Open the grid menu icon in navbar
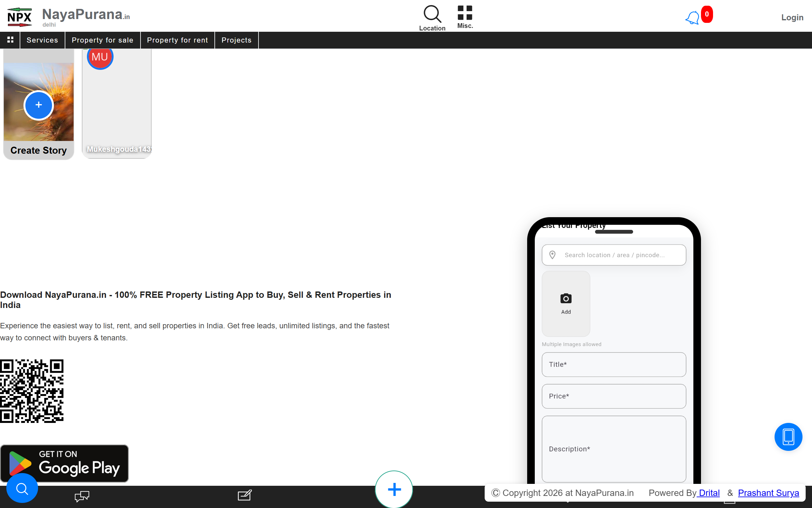The width and height of the screenshot is (812, 508). coord(10,40)
